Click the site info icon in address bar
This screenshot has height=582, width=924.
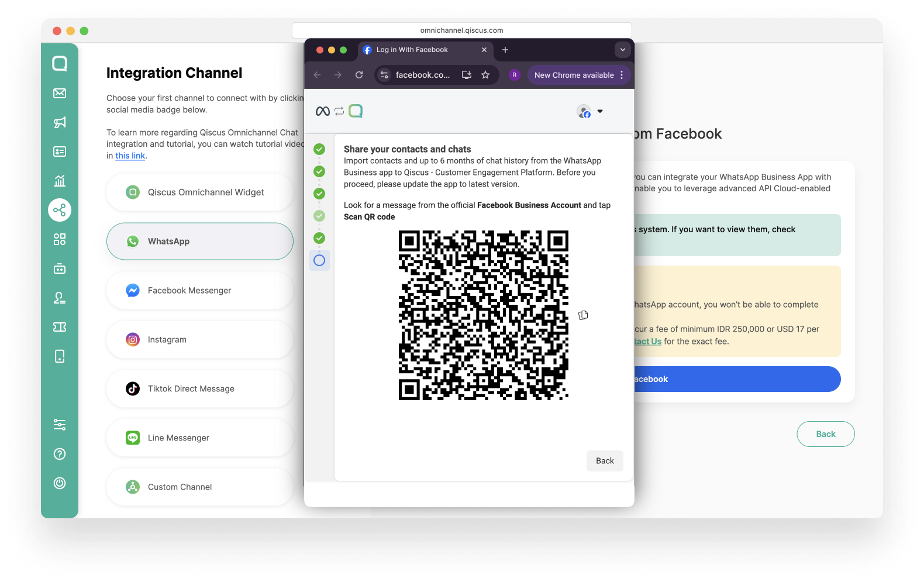coord(384,75)
